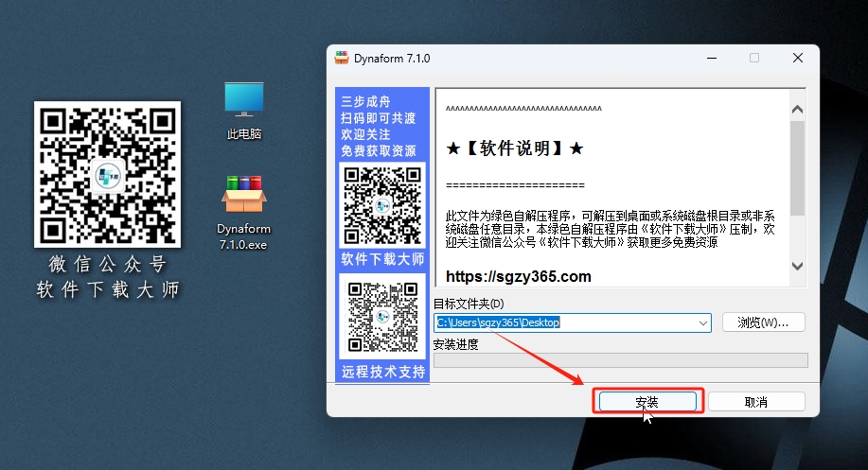Click the 安装进度 progress bar

click(621, 360)
